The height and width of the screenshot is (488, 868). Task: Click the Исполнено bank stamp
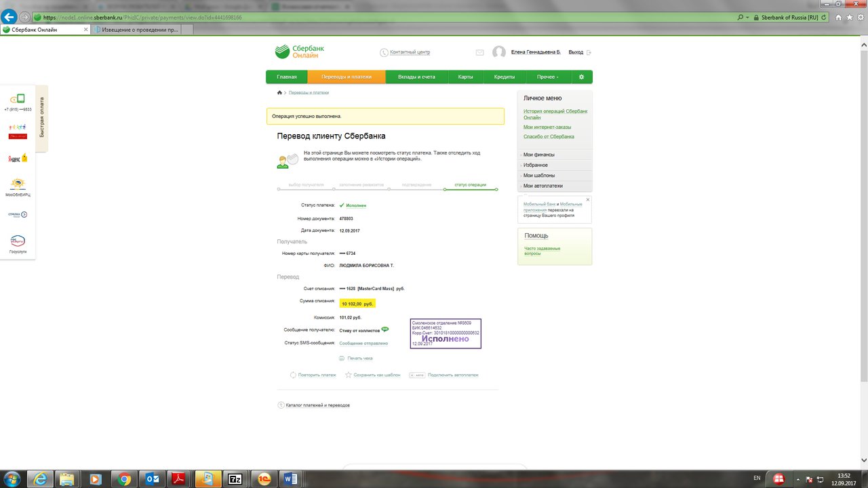(x=446, y=333)
